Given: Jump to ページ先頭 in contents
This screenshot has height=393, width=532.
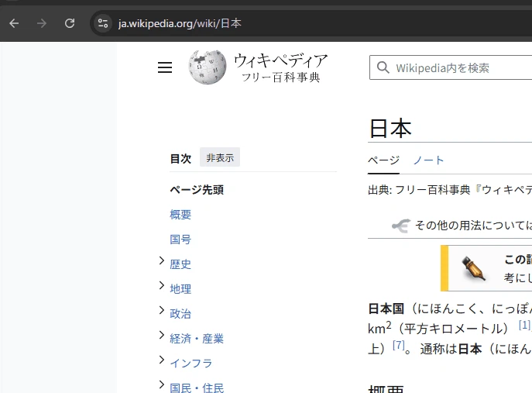Looking at the screenshot, I should (x=197, y=190).
